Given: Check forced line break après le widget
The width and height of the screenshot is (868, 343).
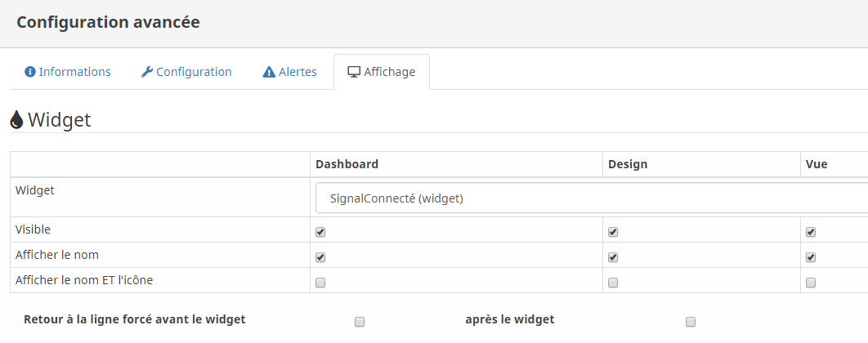Looking at the screenshot, I should pos(691,322).
